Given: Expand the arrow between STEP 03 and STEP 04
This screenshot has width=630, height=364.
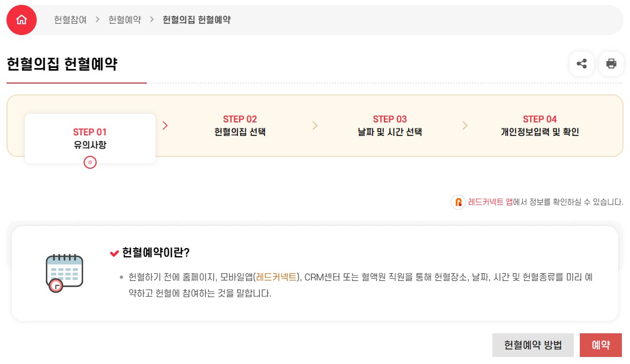Looking at the screenshot, I should [x=465, y=126].
